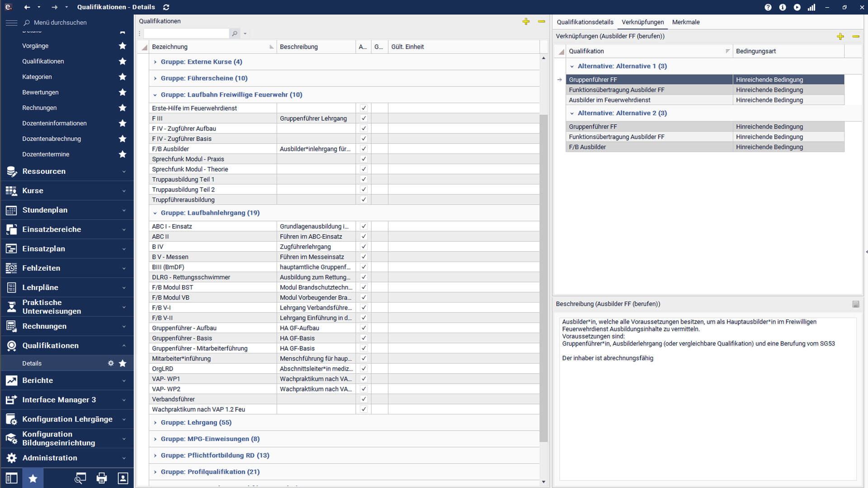Screen dimensions: 868x488
Task: Click the search chat icon in bottom bar
Action: coord(80,478)
